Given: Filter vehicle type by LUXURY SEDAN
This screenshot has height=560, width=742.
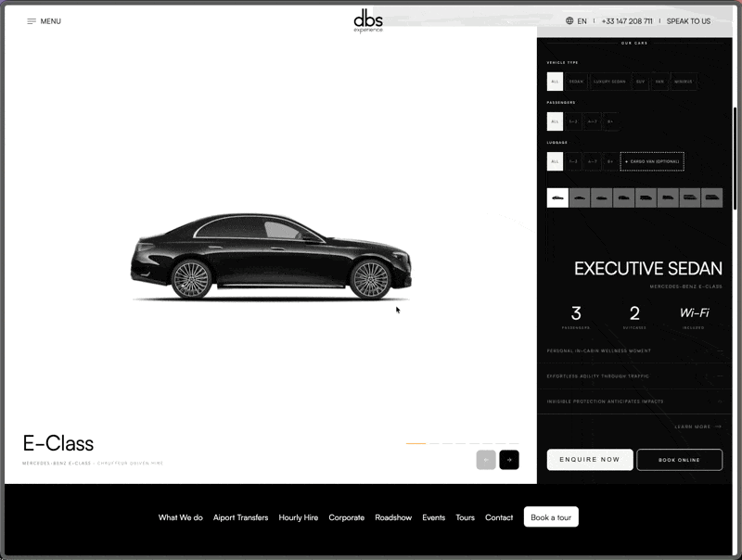Looking at the screenshot, I should click(x=609, y=82).
